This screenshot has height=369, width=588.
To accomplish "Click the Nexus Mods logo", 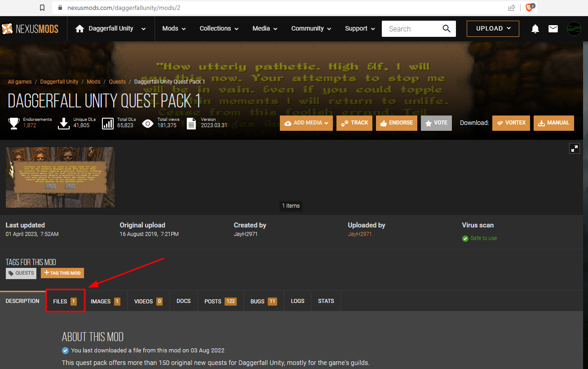I will click(x=30, y=29).
